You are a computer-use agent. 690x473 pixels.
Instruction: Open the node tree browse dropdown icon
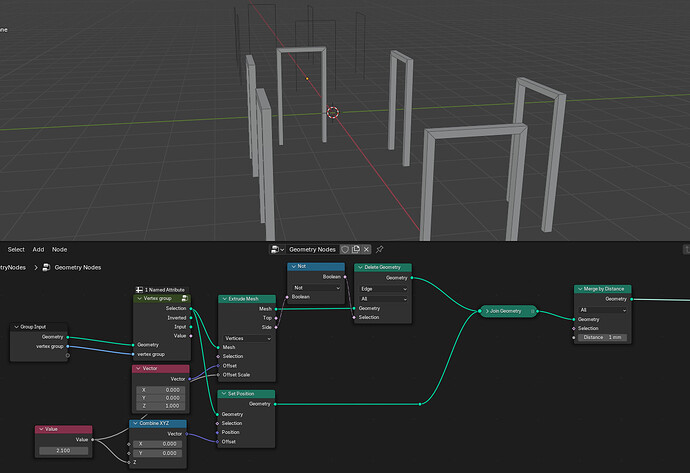pyautogui.click(x=278, y=249)
